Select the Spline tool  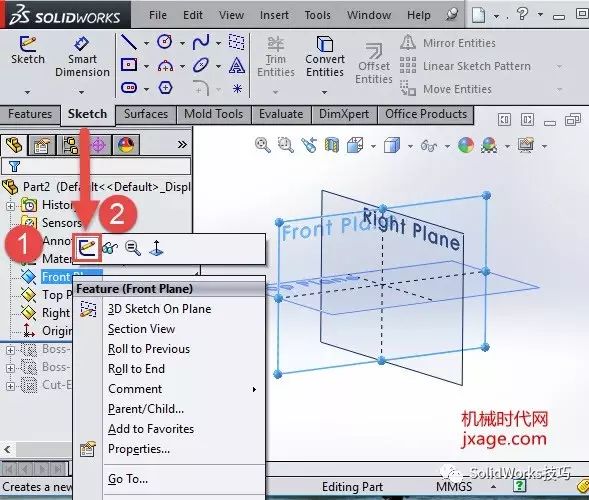click(201, 42)
